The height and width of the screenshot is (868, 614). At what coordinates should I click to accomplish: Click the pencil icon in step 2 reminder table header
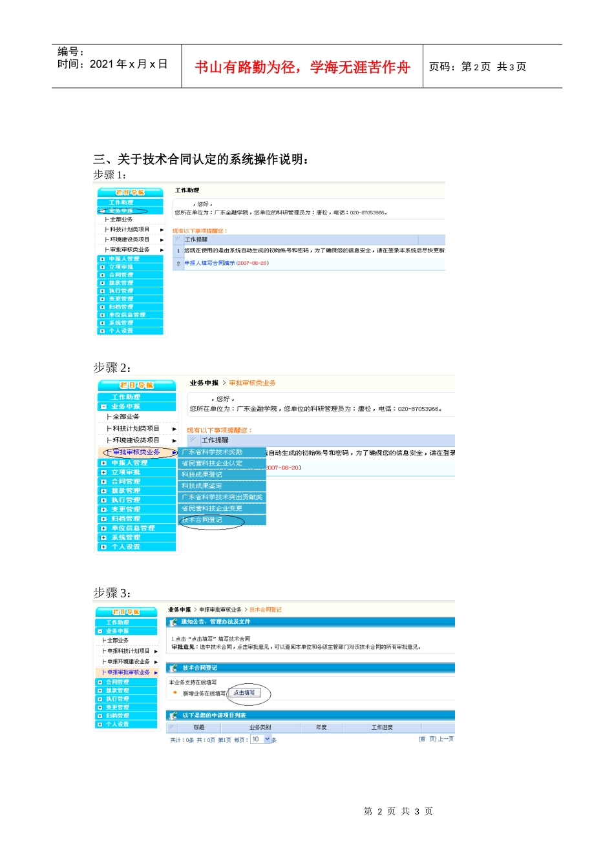(193, 440)
